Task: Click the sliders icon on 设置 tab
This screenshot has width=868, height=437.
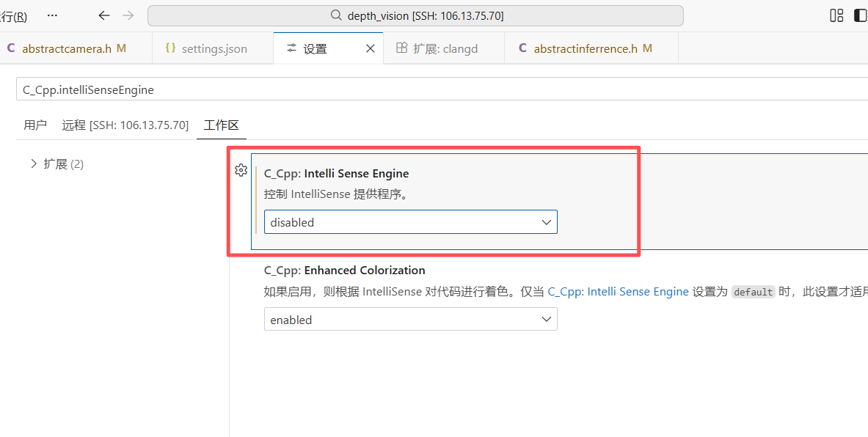Action: point(292,48)
